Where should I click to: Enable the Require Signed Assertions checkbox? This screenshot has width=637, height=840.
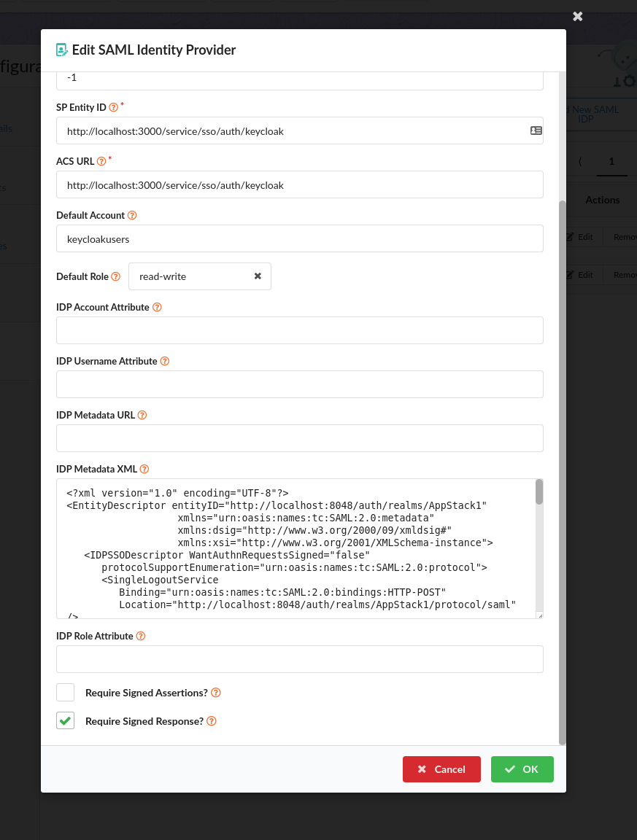click(x=65, y=691)
